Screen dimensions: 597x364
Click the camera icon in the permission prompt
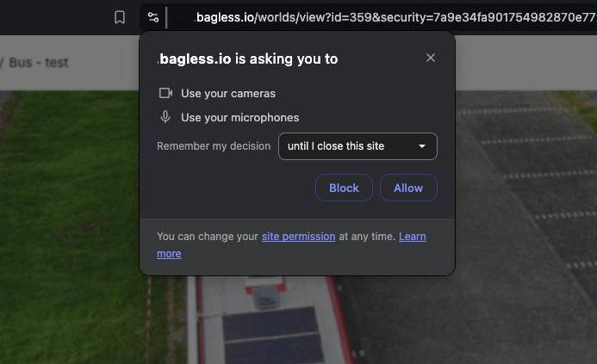[x=165, y=93]
